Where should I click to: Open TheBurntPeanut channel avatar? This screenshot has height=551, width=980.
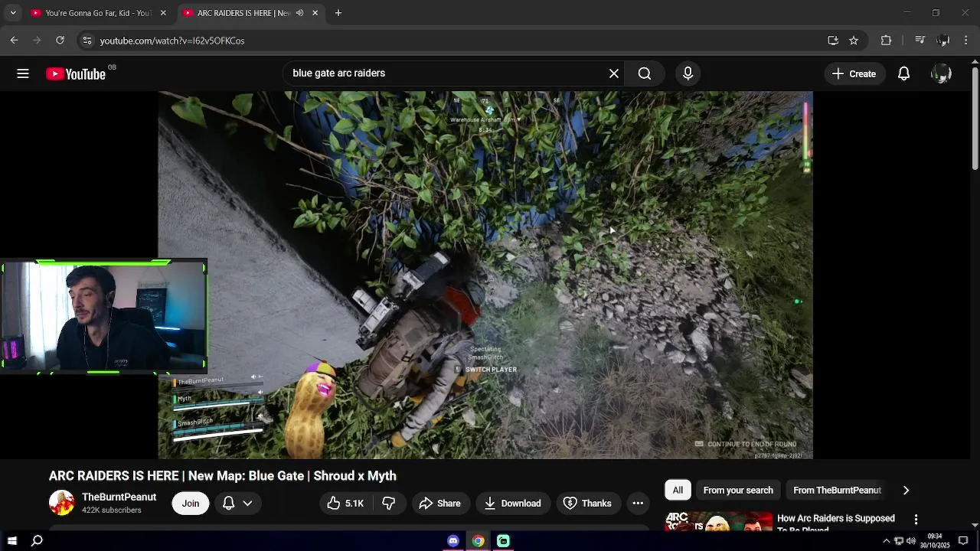click(61, 503)
